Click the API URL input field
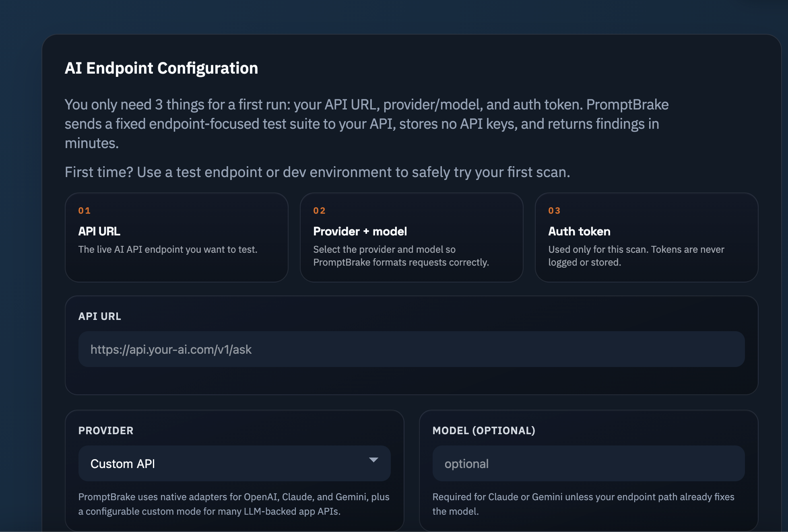The image size is (788, 532). (411, 349)
